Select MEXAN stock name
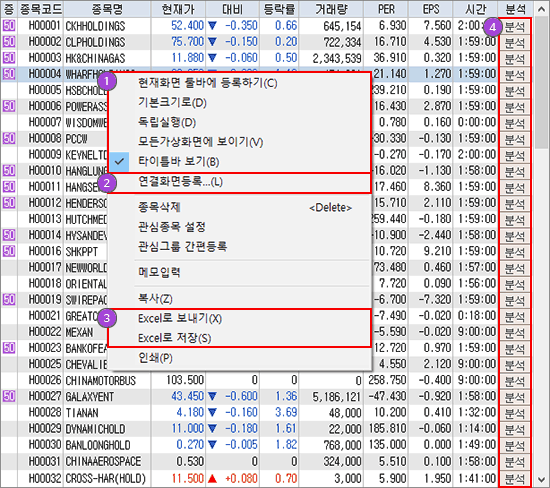Screen dimensions: 550x488 pos(79,332)
